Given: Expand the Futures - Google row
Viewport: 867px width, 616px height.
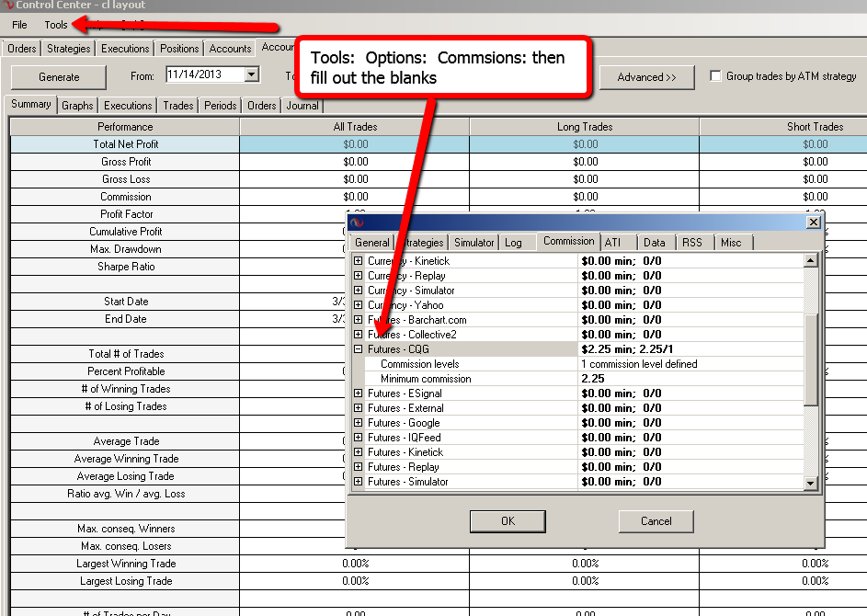Looking at the screenshot, I should pyautogui.click(x=359, y=422).
